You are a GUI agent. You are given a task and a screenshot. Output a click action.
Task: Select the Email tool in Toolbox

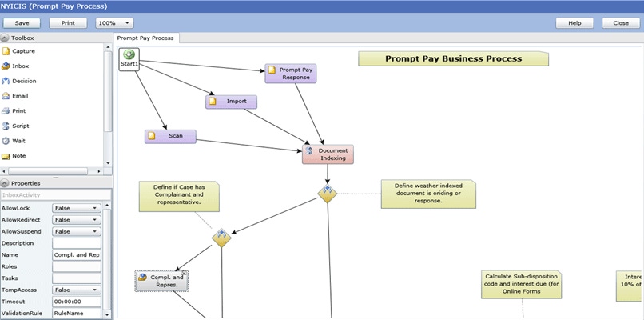point(6,96)
